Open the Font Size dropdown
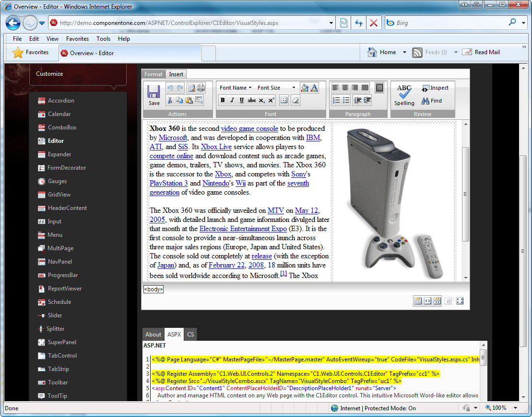 [276, 88]
